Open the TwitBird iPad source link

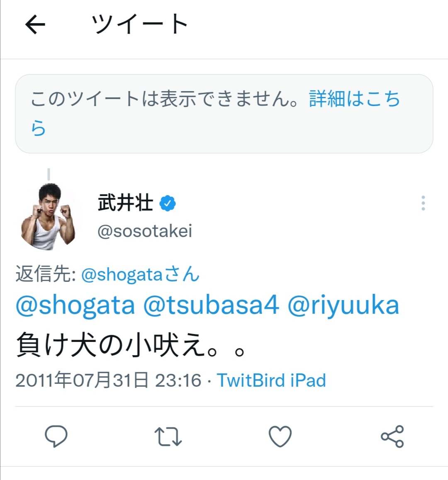pos(271,381)
